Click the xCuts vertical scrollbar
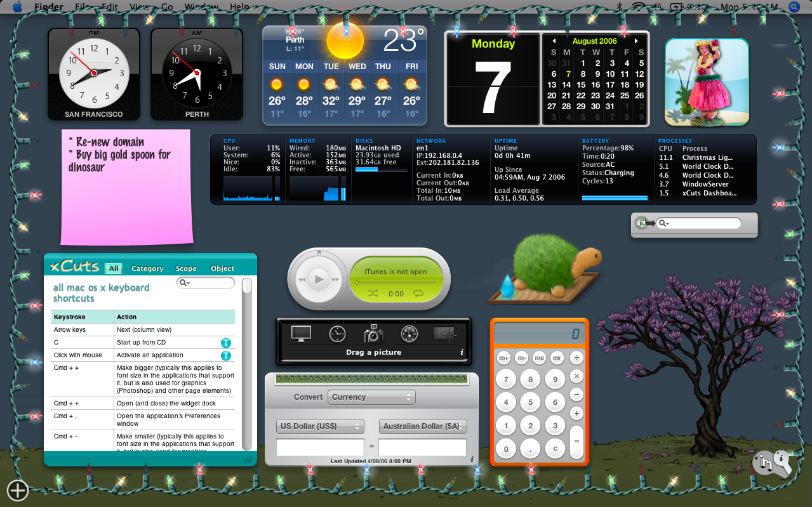This screenshot has height=507, width=812. (247, 364)
